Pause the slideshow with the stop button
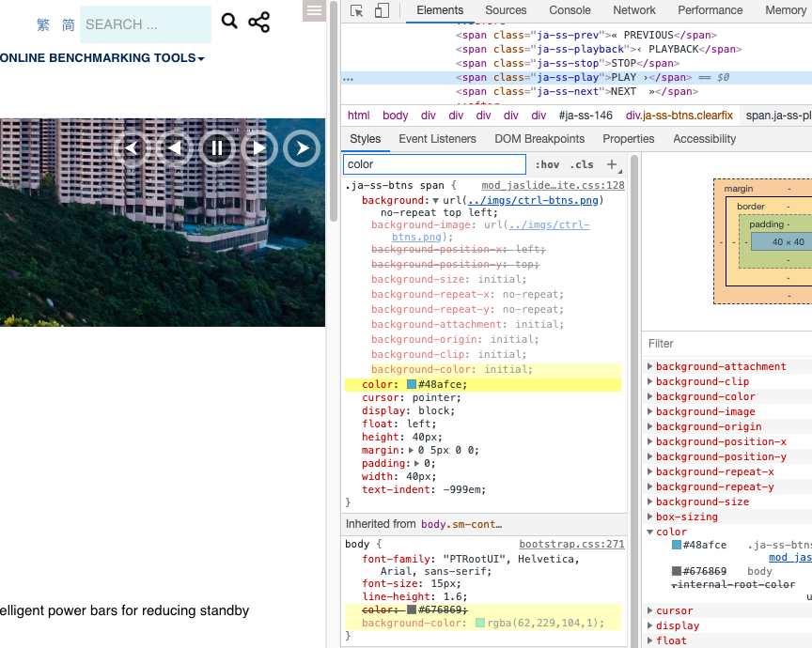 (217, 147)
